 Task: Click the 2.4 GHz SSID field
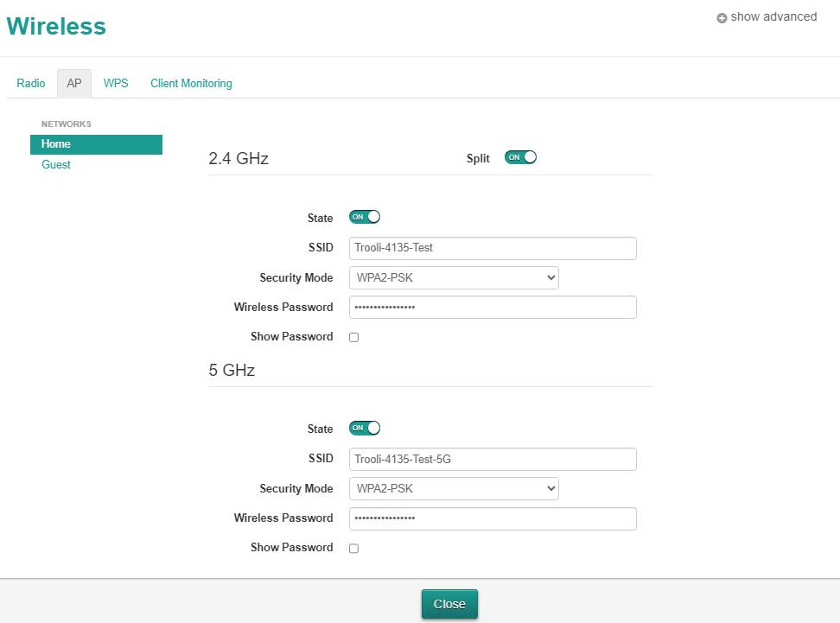click(493, 248)
